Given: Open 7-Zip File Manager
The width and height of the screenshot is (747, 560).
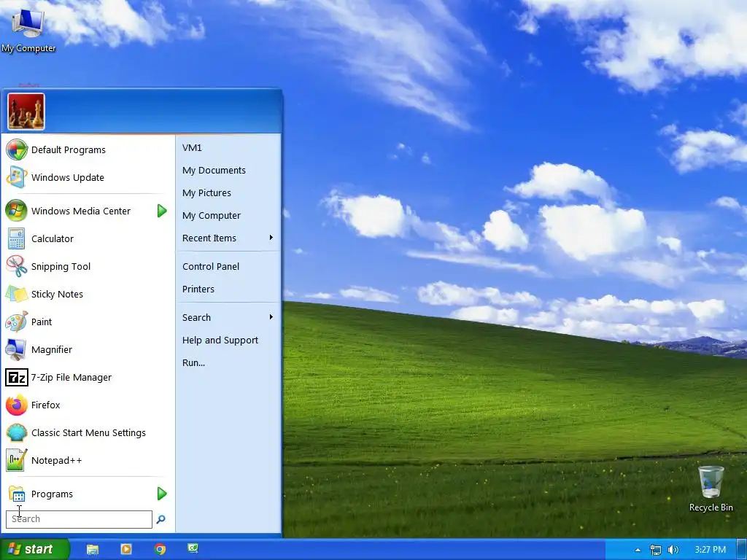Looking at the screenshot, I should coord(88,377).
